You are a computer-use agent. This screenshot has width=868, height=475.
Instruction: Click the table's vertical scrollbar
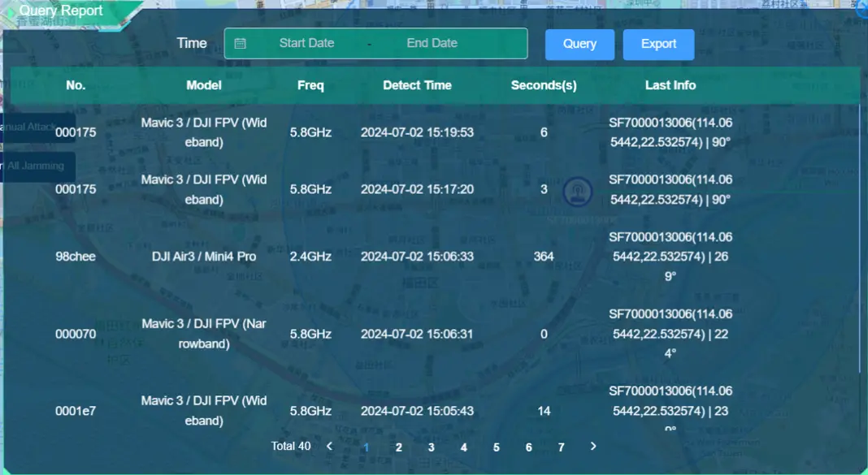(859, 235)
